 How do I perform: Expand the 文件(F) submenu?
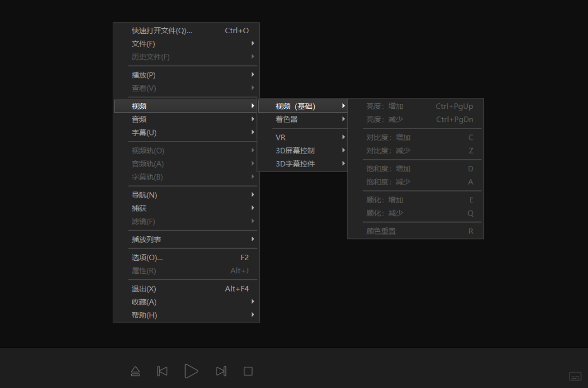tap(186, 44)
